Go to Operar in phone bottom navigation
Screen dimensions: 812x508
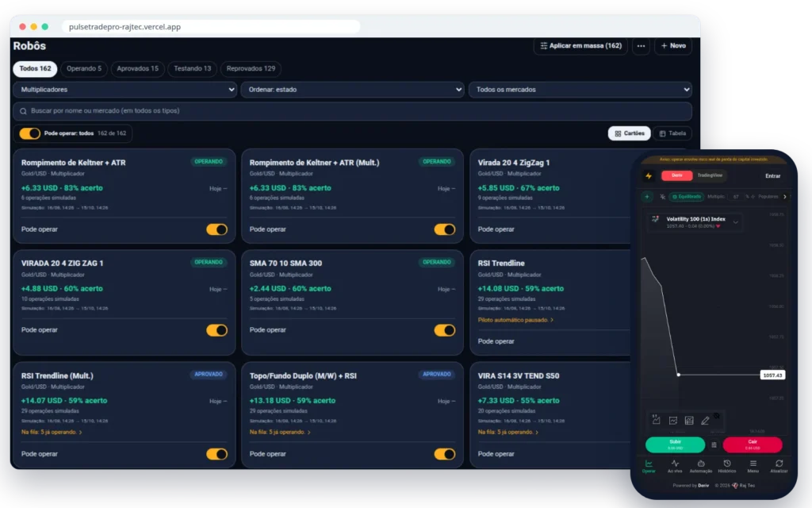click(649, 466)
